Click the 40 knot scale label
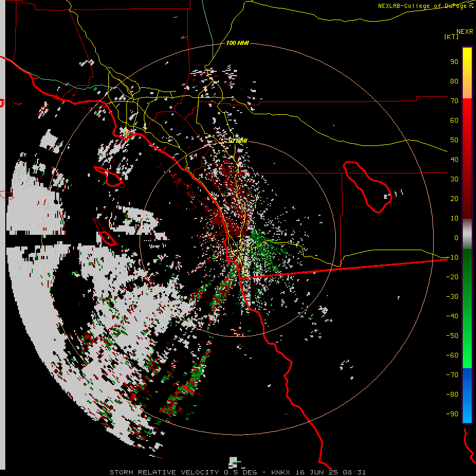 [x=454, y=160]
